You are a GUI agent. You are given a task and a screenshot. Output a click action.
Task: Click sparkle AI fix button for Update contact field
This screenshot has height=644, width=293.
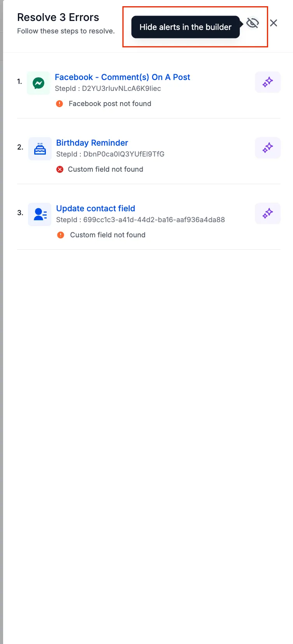click(268, 213)
